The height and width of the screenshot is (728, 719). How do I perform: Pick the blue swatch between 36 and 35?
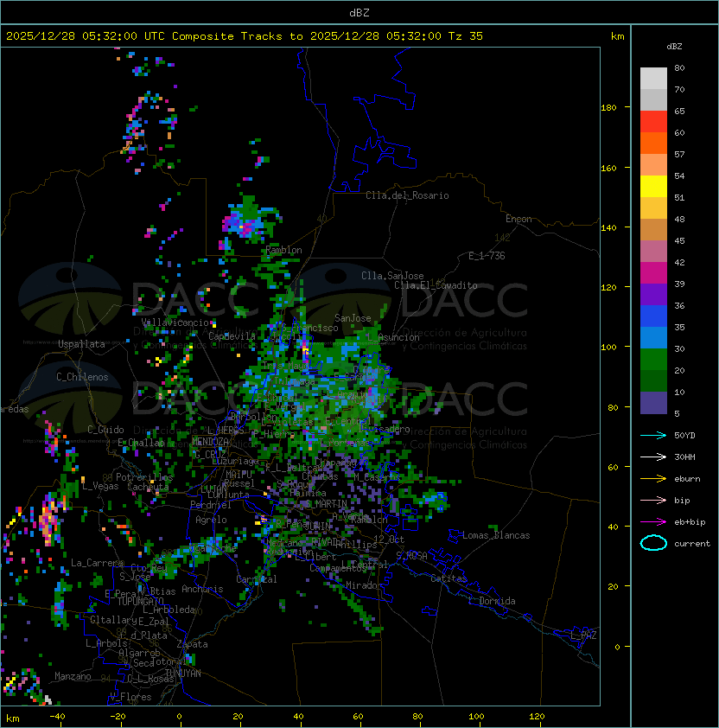click(x=653, y=316)
